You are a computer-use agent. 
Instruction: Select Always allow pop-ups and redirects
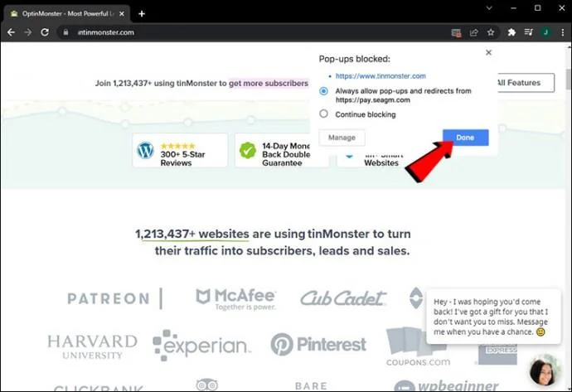(323, 91)
